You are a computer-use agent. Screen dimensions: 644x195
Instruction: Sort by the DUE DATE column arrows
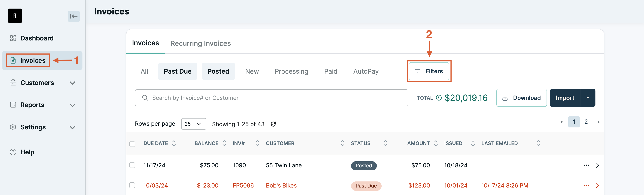pyautogui.click(x=174, y=143)
